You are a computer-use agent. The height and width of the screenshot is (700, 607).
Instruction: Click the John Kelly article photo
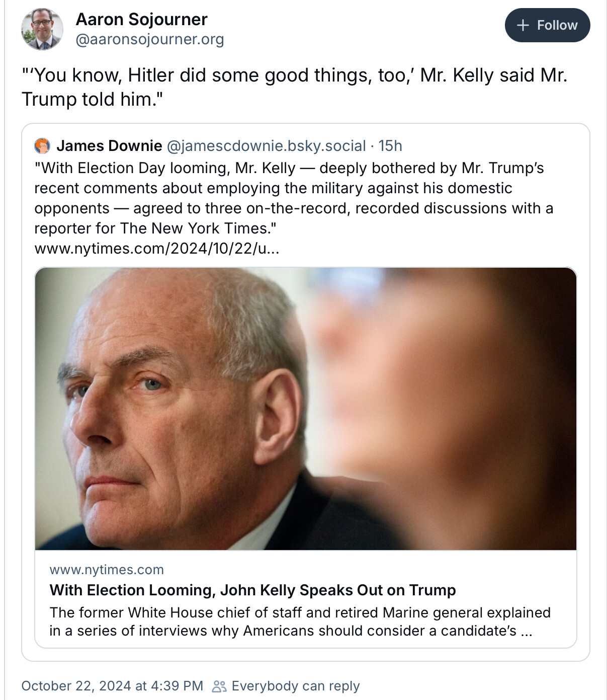(305, 409)
